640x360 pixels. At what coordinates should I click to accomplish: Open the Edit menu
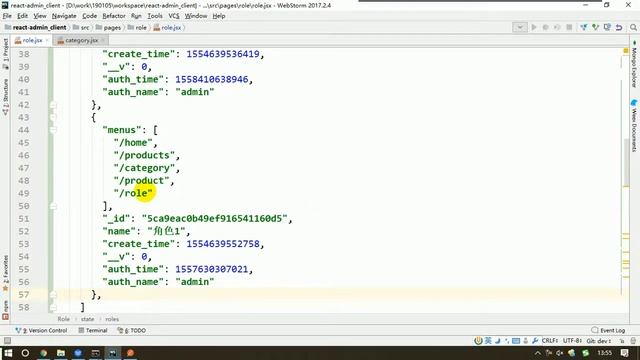(22, 16)
